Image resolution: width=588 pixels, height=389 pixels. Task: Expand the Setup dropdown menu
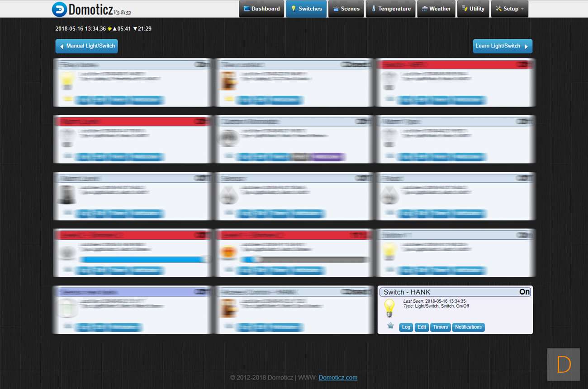510,9
